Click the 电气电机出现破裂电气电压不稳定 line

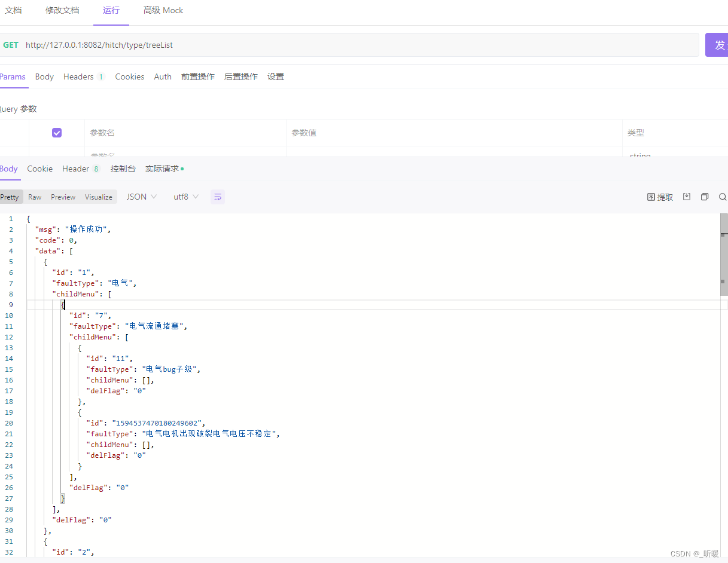click(183, 434)
